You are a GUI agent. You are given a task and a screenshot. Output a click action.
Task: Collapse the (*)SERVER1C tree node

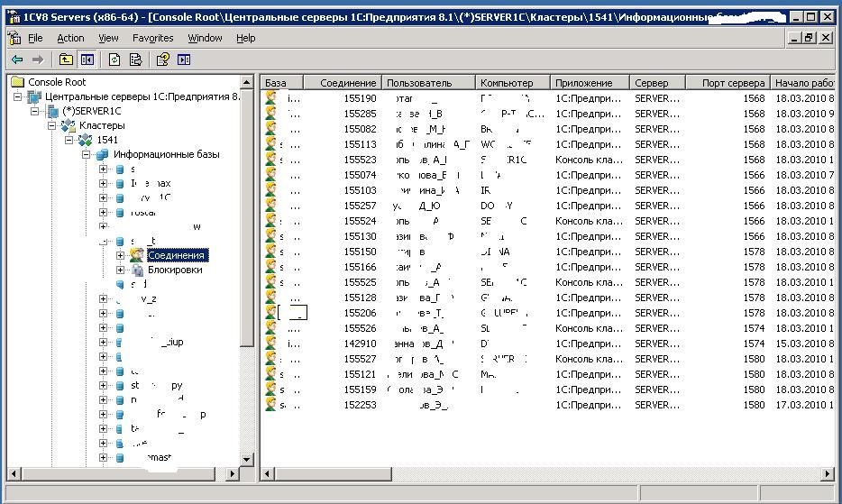35,111
